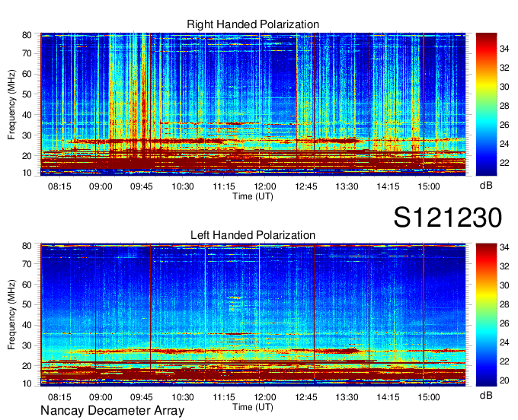Click the 12:45 tick under the left-handed plot
Image resolution: width=518 pixels, height=420 pixels.
pos(306,397)
